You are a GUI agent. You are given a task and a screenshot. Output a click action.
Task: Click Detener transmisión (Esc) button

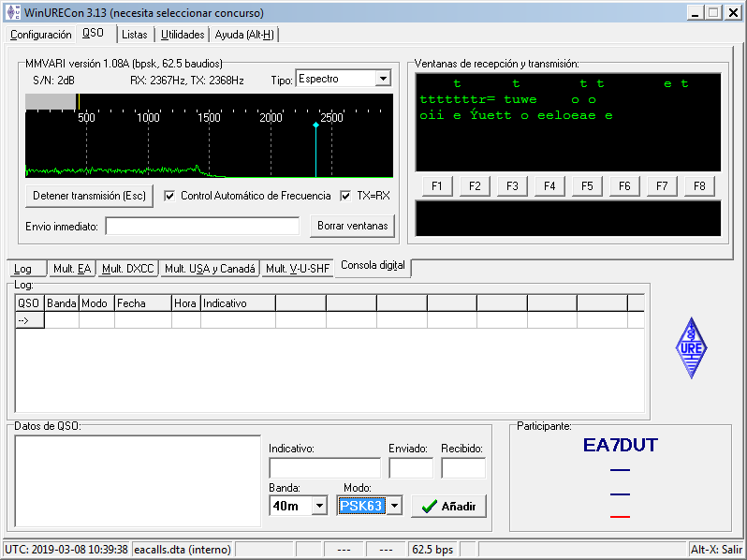tap(90, 196)
